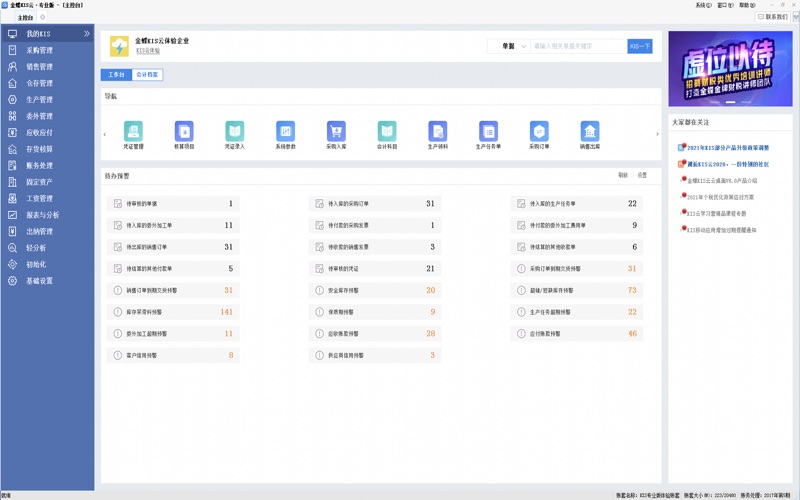Viewport: 800px width, 500px height.
Task: Click the KIS一下 search button
Action: (x=640, y=46)
